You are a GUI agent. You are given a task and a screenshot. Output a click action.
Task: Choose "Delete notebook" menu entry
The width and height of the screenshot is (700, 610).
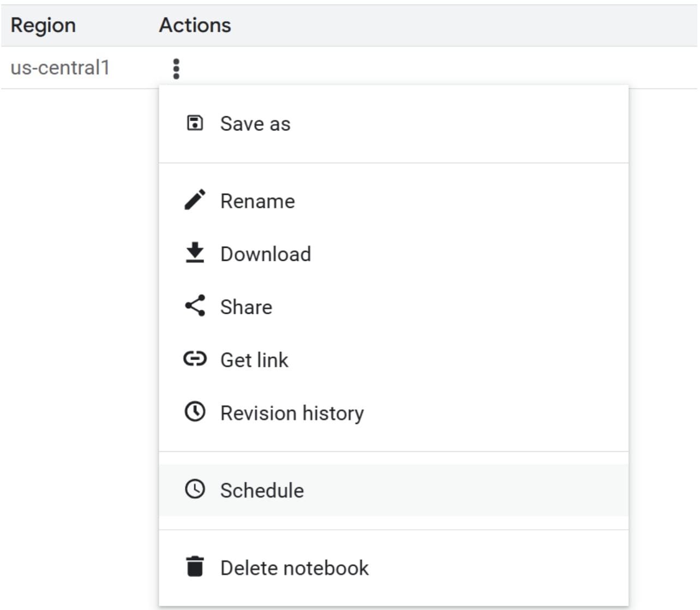click(295, 568)
